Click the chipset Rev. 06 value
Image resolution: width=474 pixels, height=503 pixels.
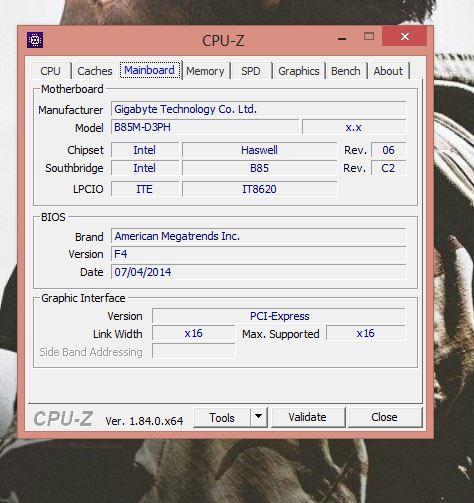click(388, 150)
